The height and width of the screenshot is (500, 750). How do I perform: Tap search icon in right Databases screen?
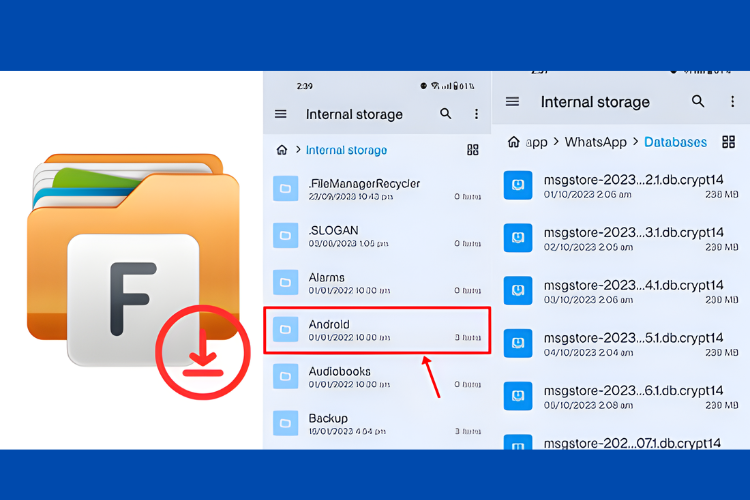[x=698, y=101]
